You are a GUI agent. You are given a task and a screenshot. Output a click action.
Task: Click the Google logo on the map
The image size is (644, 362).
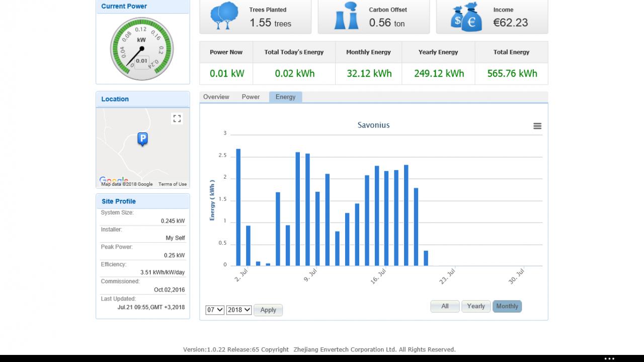coord(114,180)
